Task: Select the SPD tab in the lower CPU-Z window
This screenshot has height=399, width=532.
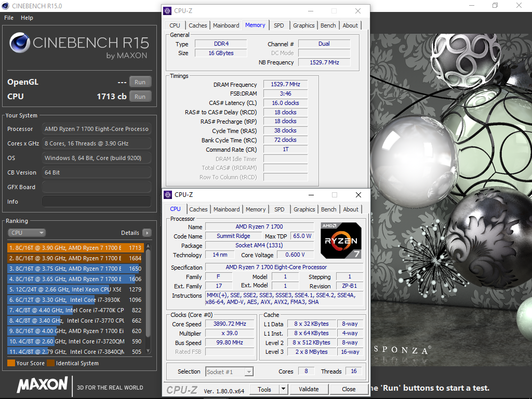Action: pyautogui.click(x=279, y=209)
